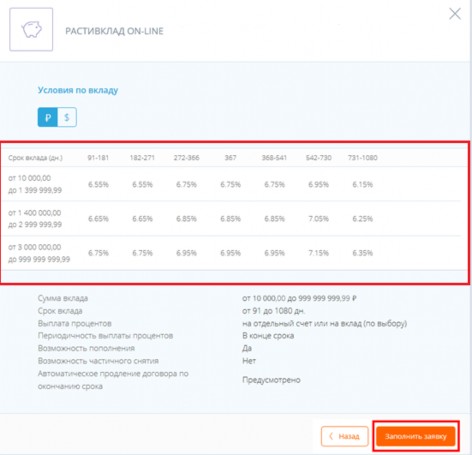Click the Условия по вкладу heading

click(x=78, y=90)
